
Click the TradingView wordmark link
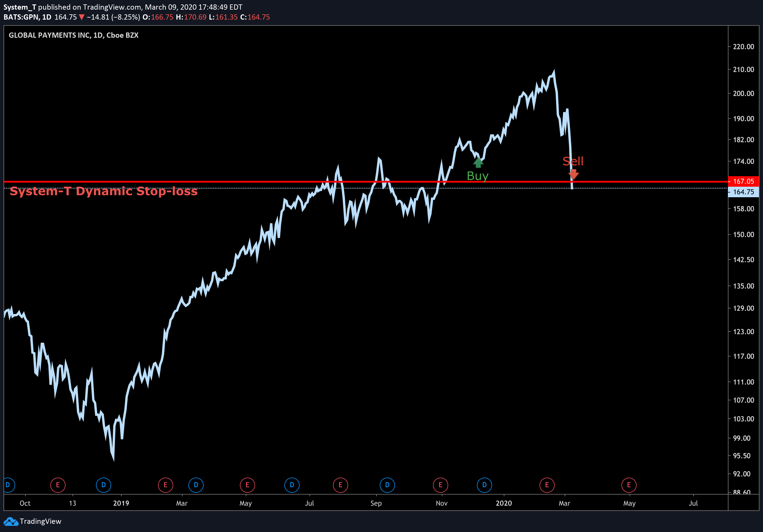(x=41, y=521)
